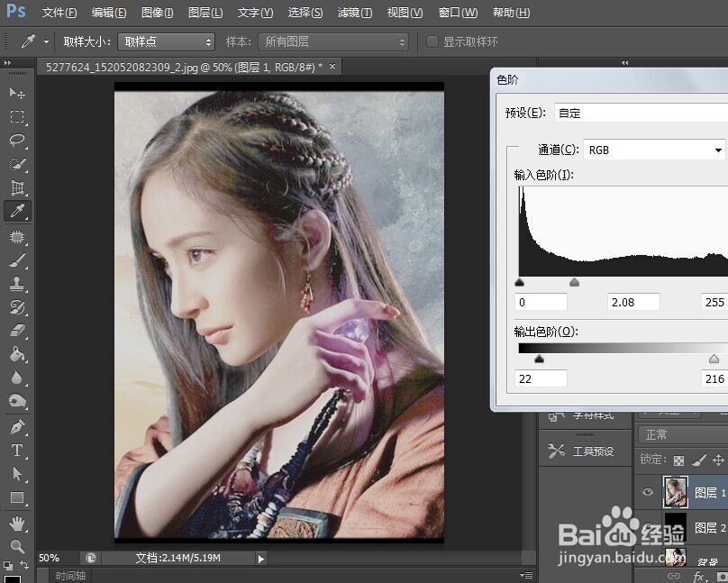
Task: Open the 视图 menu
Action: [405, 13]
